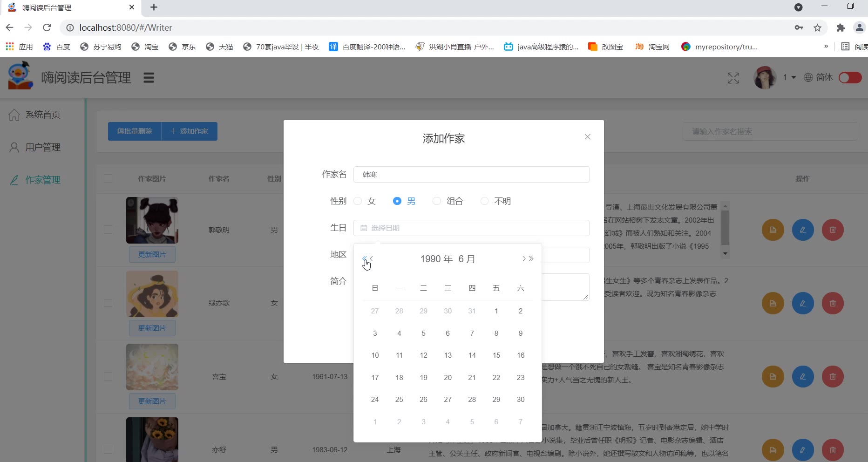This screenshot has height=462, width=868.
Task: Close the 添加作家 dialog
Action: point(587,137)
